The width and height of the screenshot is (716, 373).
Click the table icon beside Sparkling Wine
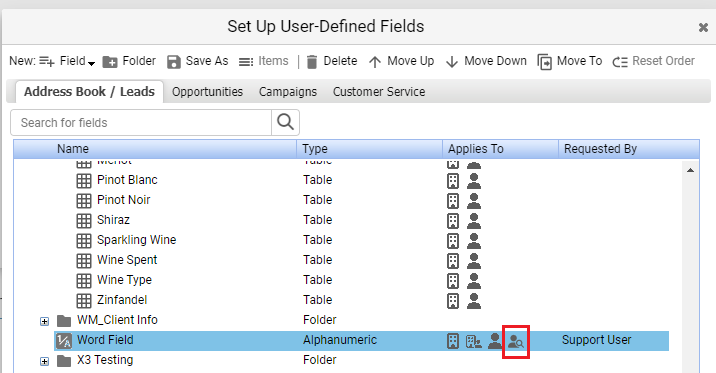click(x=84, y=241)
